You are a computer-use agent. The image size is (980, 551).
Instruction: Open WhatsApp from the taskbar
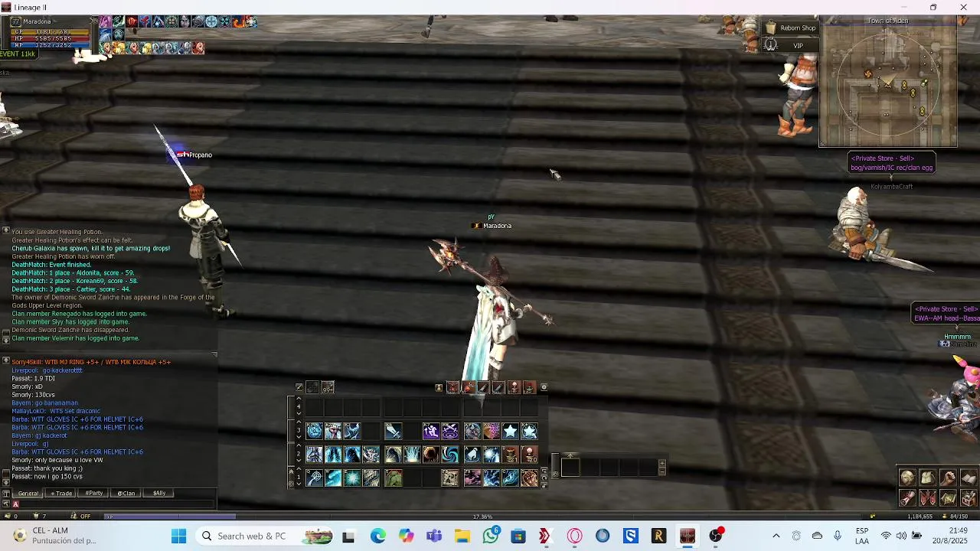(x=491, y=536)
